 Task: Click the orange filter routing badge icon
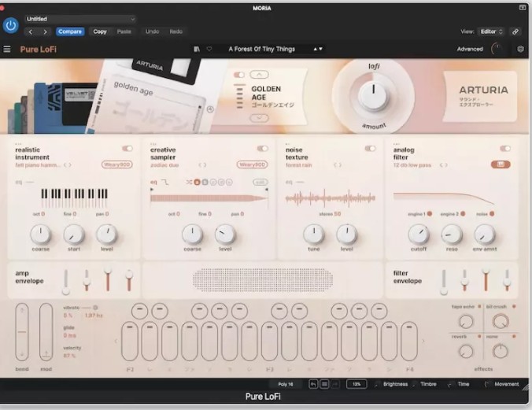click(501, 164)
